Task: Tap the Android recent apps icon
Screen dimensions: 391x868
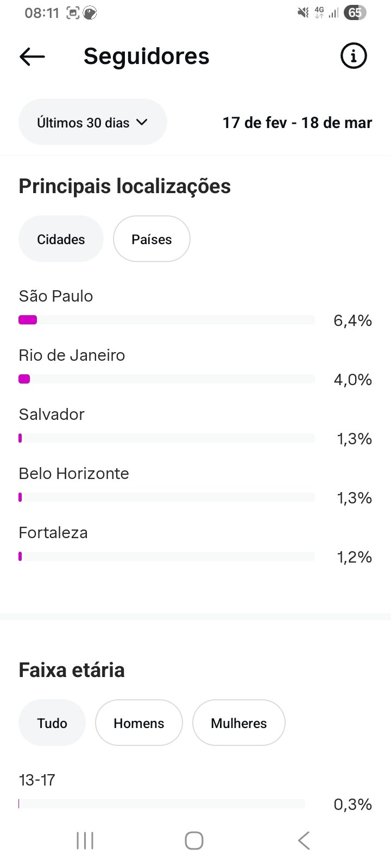Action: tap(85, 840)
